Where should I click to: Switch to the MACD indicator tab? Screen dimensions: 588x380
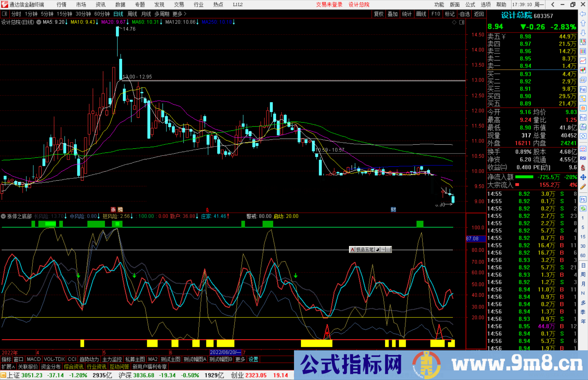point(33,359)
